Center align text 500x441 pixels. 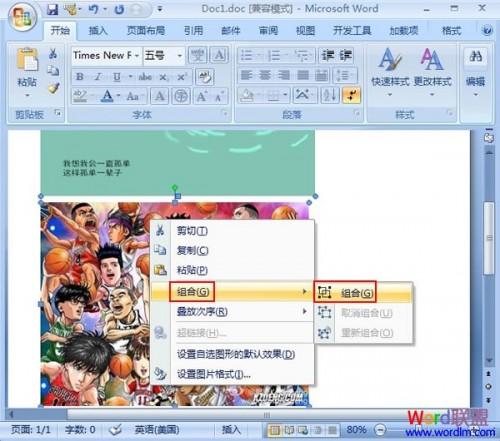(x=265, y=75)
